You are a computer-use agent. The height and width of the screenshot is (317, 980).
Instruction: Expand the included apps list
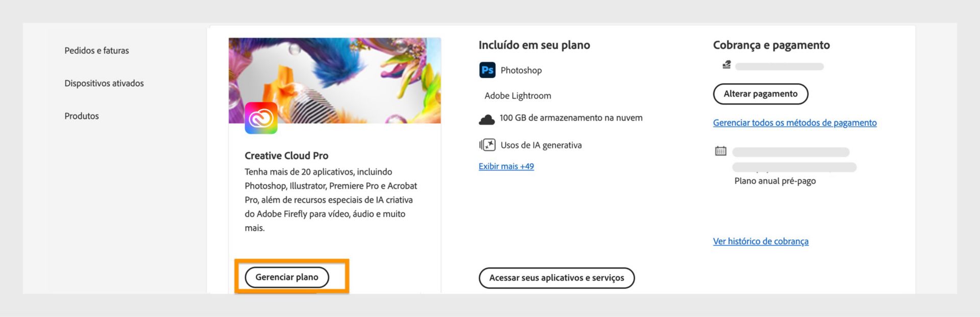506,166
